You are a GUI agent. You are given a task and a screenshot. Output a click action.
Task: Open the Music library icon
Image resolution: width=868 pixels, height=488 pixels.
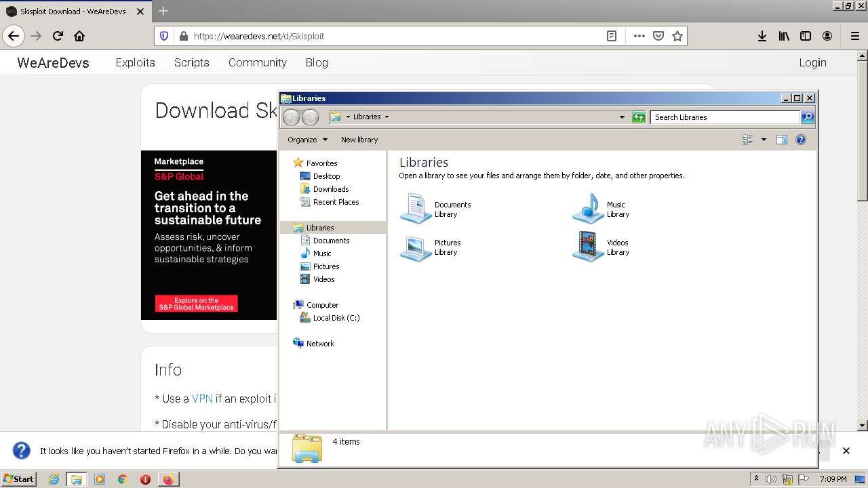point(588,209)
